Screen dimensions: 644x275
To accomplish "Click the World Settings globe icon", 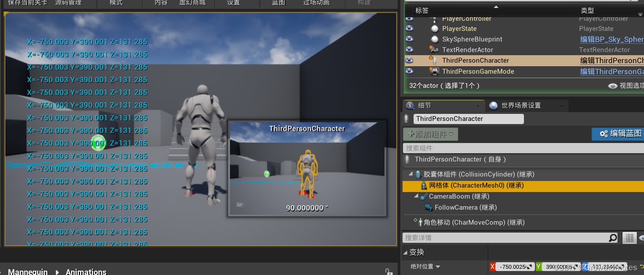I will coord(493,105).
